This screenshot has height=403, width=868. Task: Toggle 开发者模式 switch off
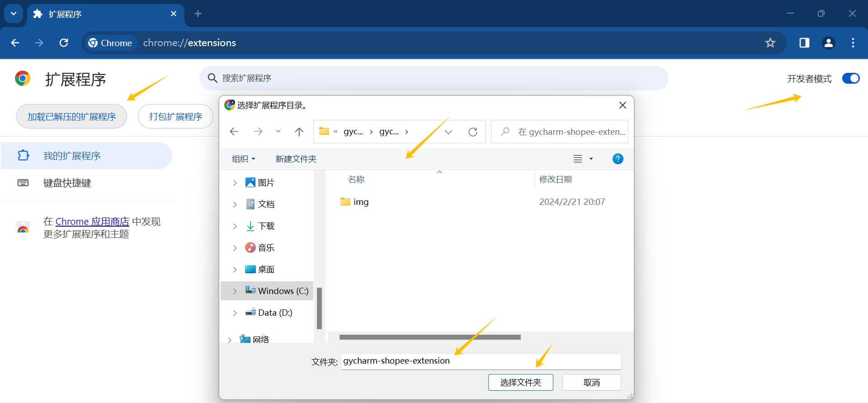(851, 78)
